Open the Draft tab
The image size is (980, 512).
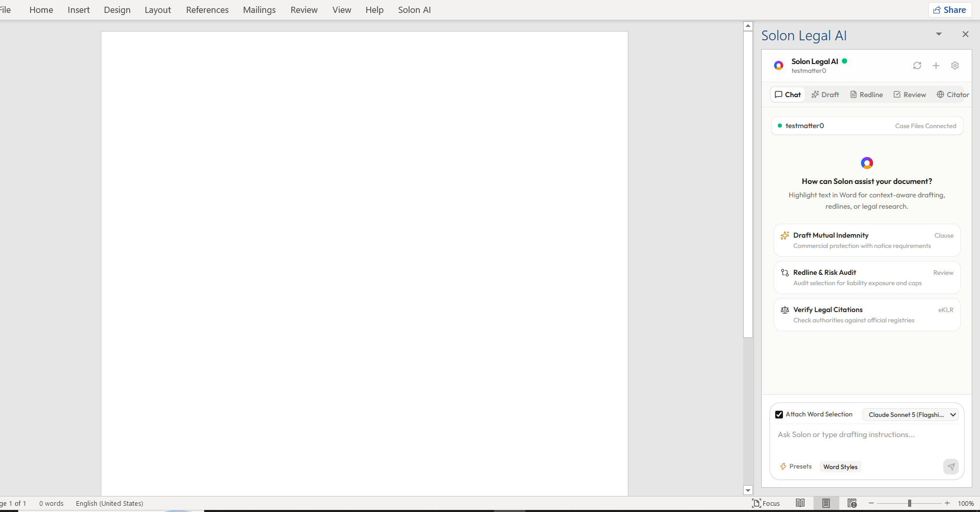[x=825, y=95]
